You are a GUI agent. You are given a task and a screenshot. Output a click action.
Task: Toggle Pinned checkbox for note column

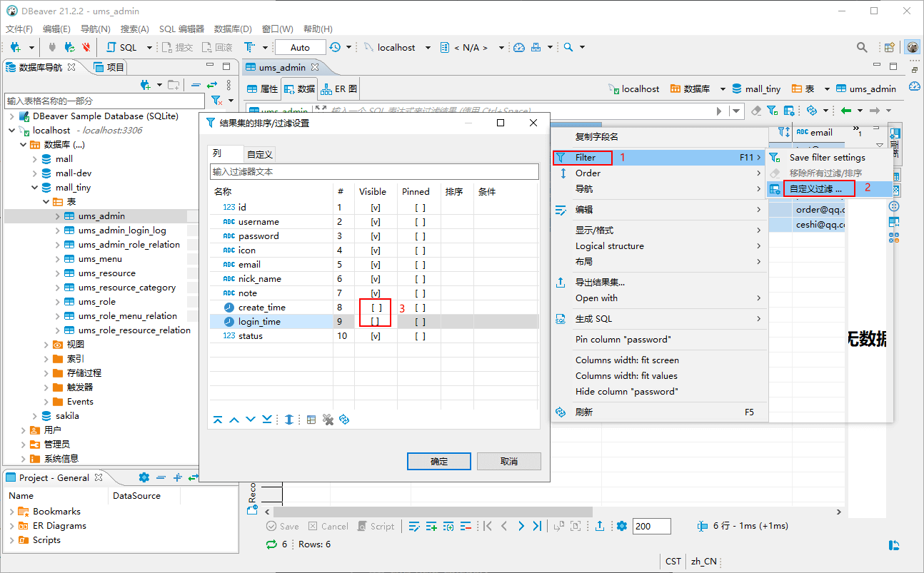(420, 293)
